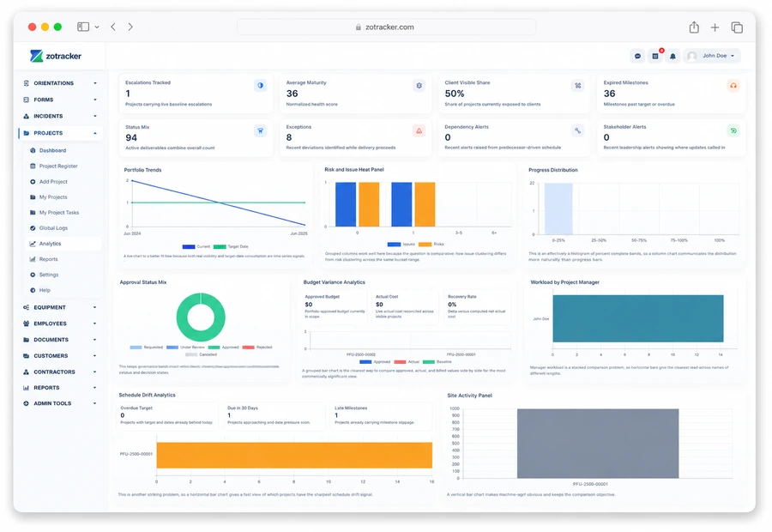Screen dimensions: 772x532
Task: Open Reports under the Projects submenu
Action: pos(48,259)
